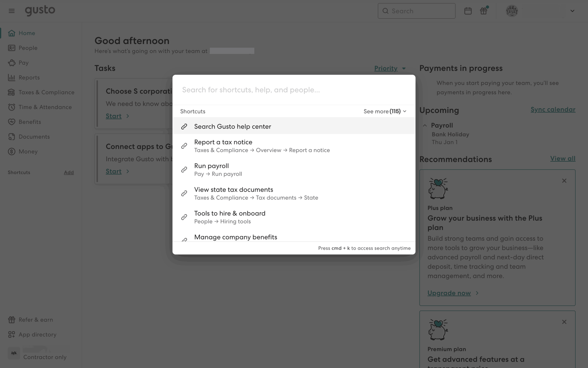Click the top Search field
Screen dimensions: 588x368
[417, 11]
